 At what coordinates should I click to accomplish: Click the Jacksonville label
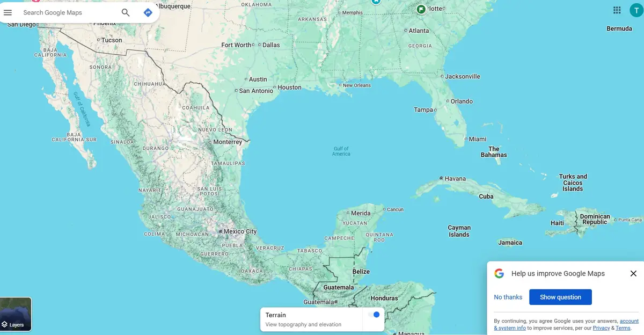click(463, 76)
